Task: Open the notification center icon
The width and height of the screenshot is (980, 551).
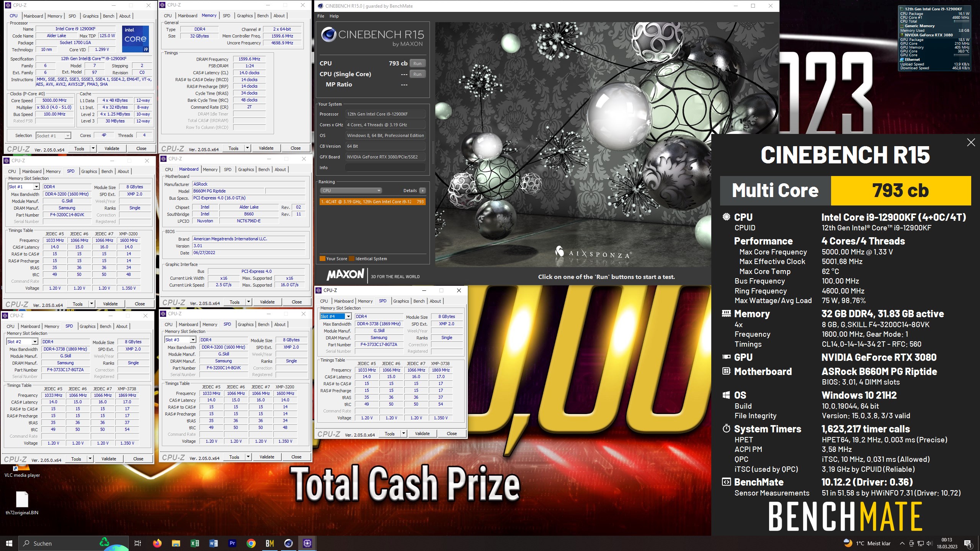Action: click(968, 543)
